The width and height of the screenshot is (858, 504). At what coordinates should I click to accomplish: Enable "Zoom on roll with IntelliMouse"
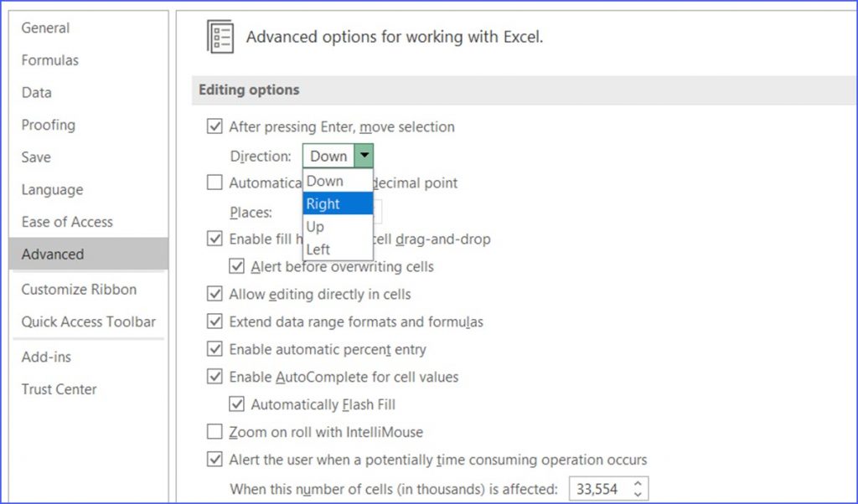[x=215, y=432]
